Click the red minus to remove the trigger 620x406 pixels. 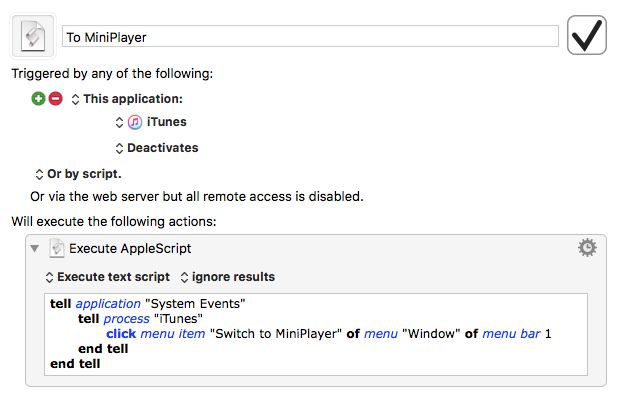pyautogui.click(x=55, y=99)
